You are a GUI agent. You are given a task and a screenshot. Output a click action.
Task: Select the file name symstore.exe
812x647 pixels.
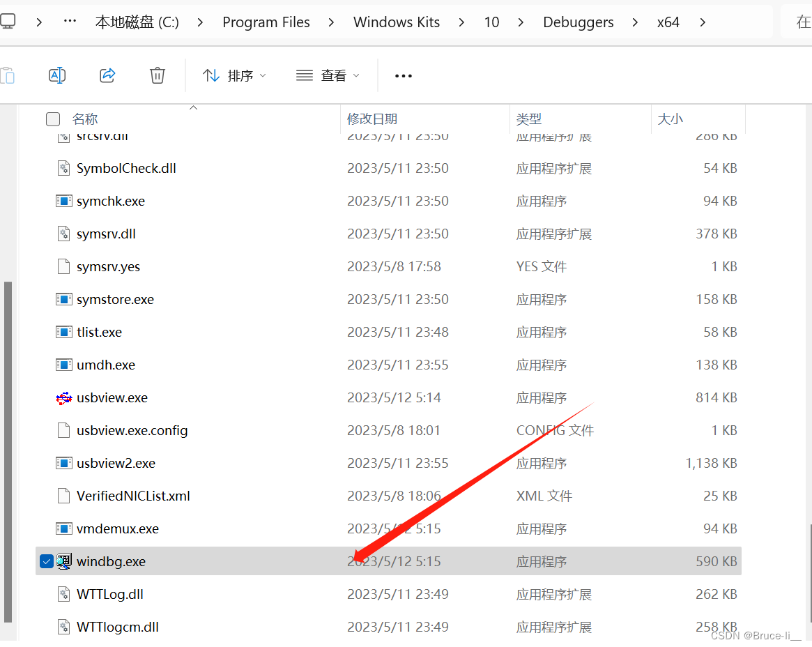click(x=116, y=299)
